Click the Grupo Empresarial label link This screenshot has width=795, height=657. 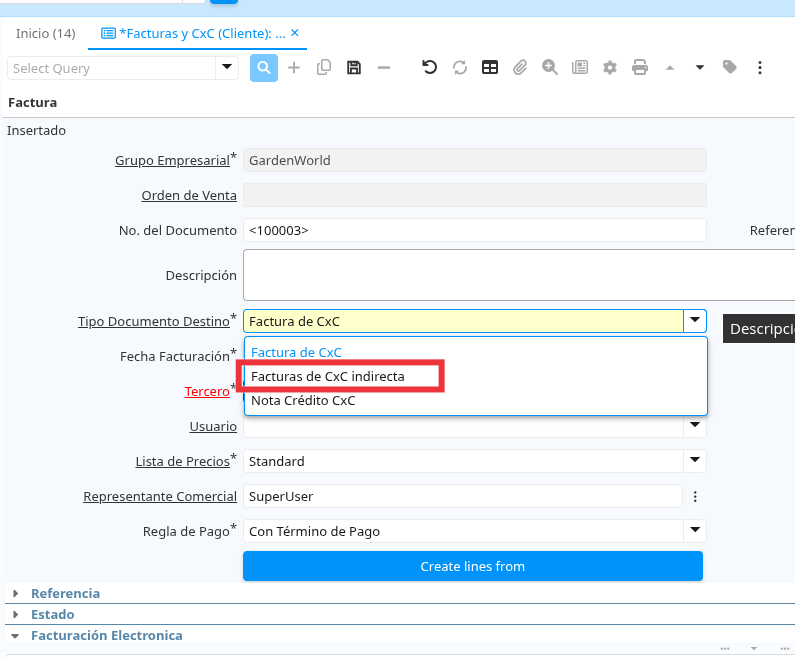point(172,161)
